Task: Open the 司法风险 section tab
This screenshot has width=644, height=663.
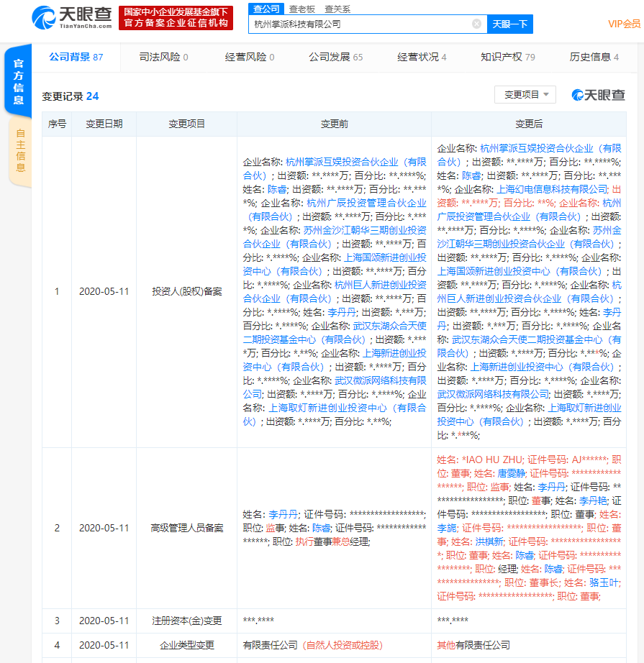Action: pyautogui.click(x=163, y=57)
